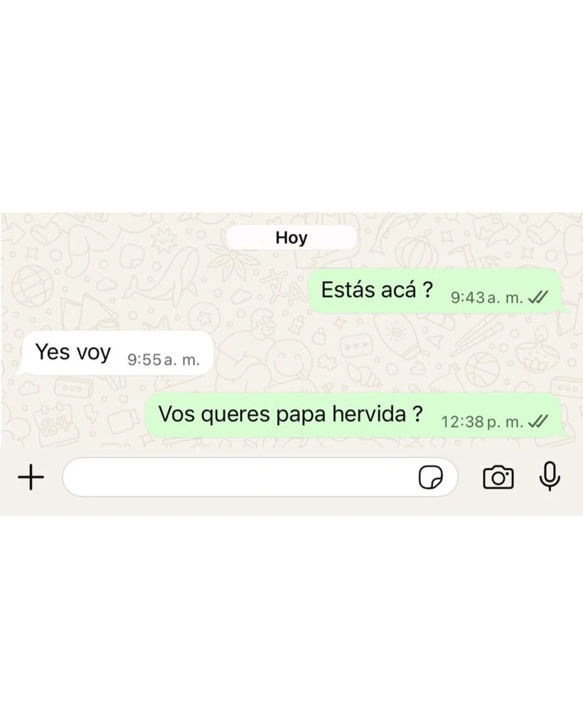Tap the word 'papa' in last message

pyautogui.click(x=301, y=416)
